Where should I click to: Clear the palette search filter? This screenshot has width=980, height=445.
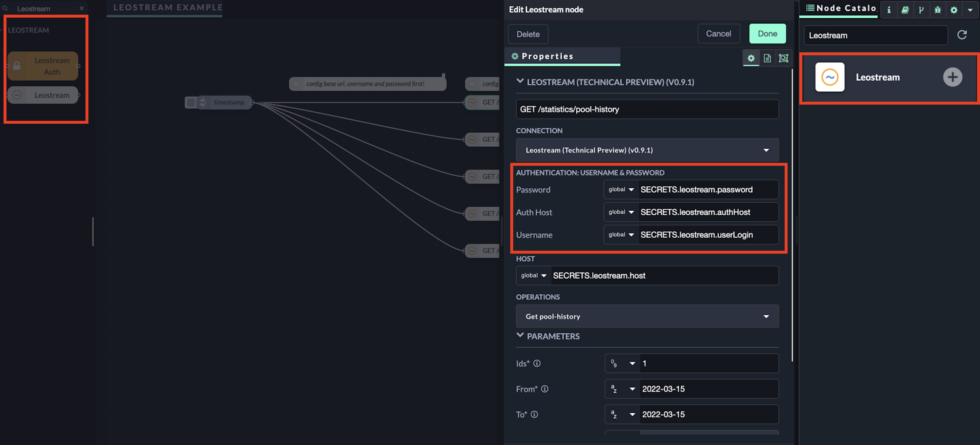click(81, 8)
